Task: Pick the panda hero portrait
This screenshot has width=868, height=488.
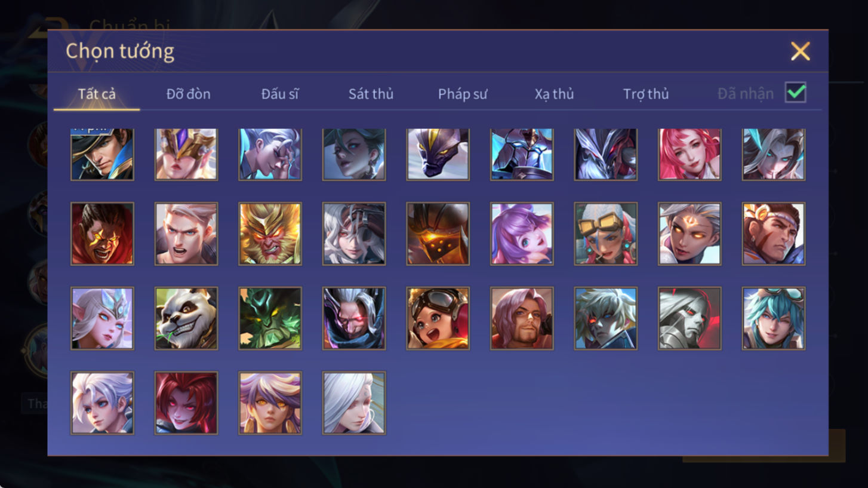Action: pyautogui.click(x=186, y=318)
